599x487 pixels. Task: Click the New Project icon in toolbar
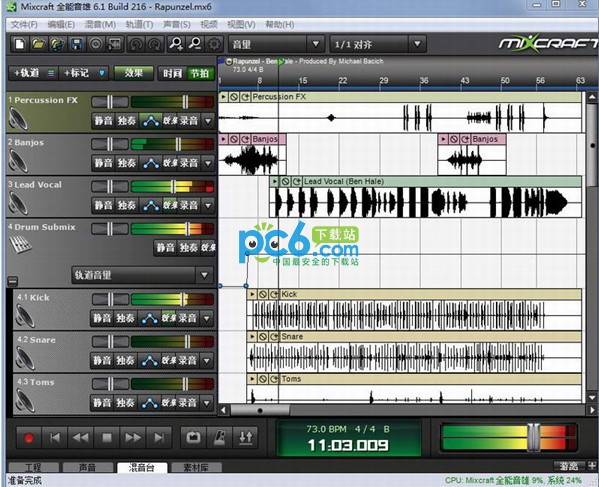20,44
